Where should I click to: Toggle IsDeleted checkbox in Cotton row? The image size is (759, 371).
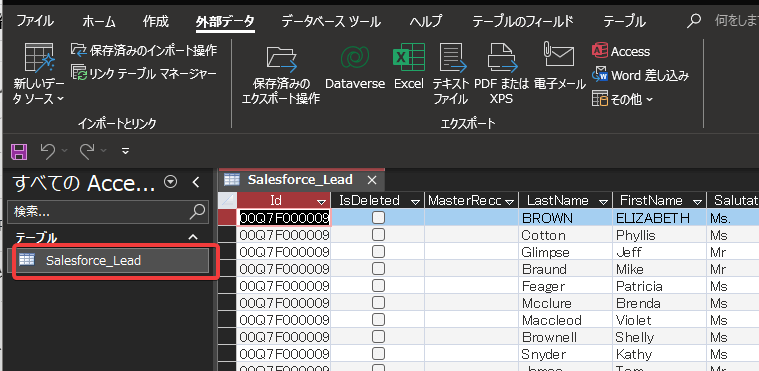click(378, 235)
